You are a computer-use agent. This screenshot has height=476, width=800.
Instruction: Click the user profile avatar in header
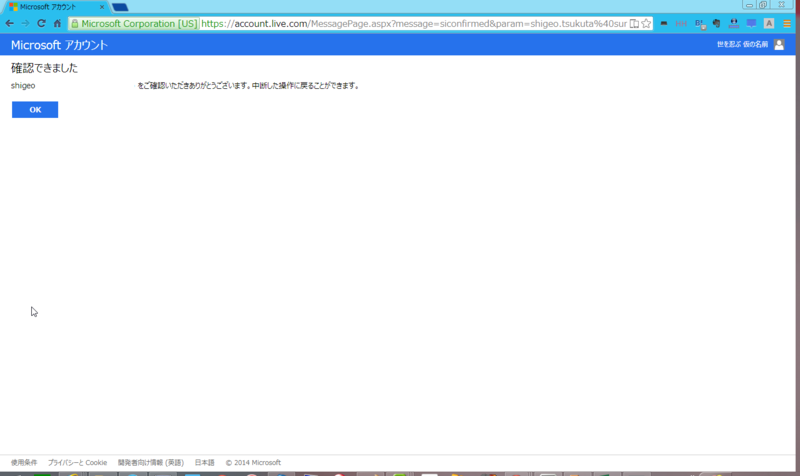click(779, 44)
